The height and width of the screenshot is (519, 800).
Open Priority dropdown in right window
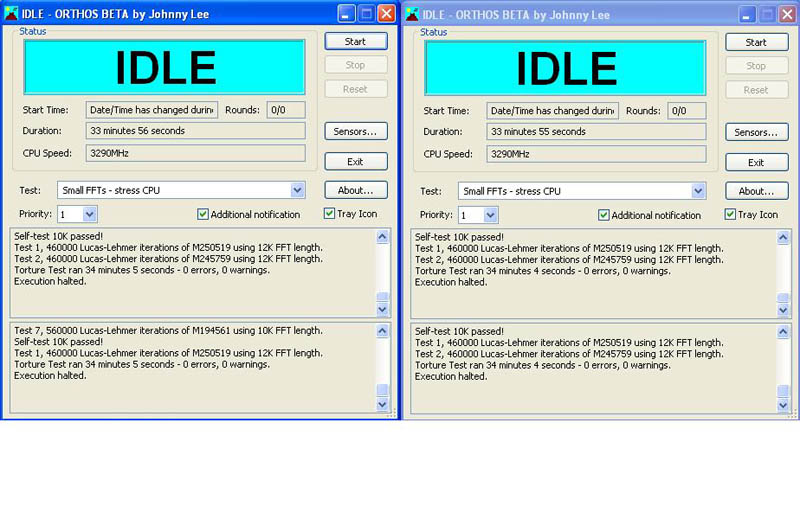click(490, 215)
